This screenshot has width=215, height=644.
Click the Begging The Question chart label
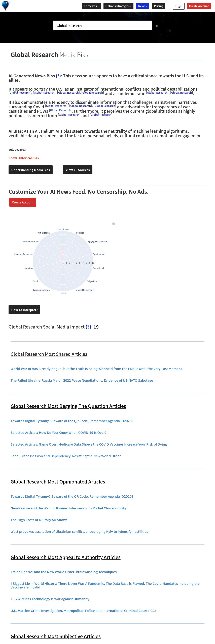tap(97, 242)
